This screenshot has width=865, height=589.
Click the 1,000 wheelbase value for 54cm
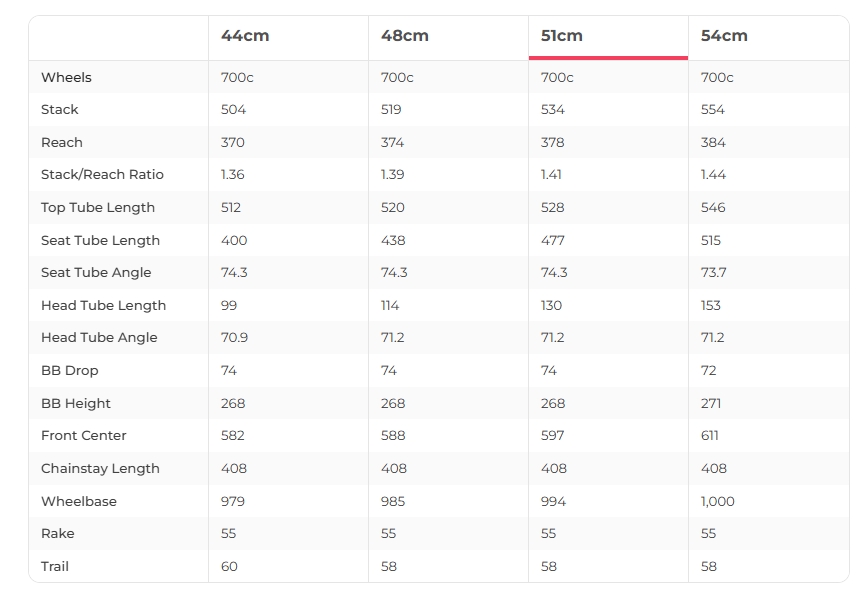718,502
